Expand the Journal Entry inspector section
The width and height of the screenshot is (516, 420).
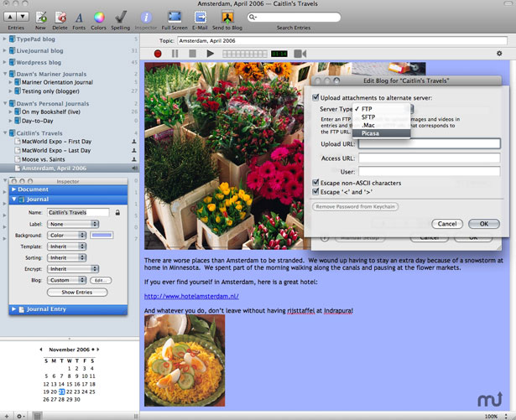pos(13,309)
